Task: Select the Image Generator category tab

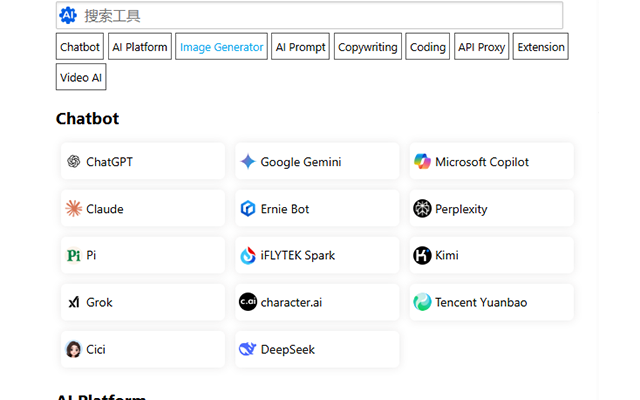Action: (x=222, y=47)
